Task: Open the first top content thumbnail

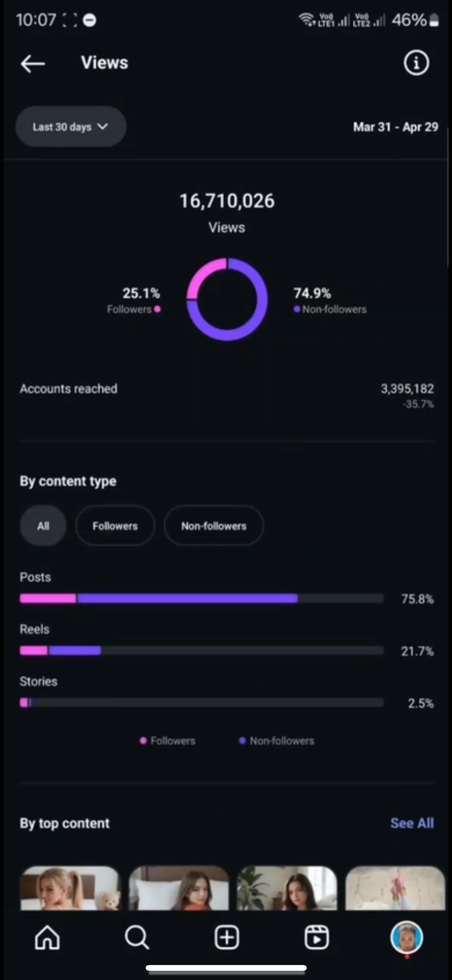Action: coord(70,888)
